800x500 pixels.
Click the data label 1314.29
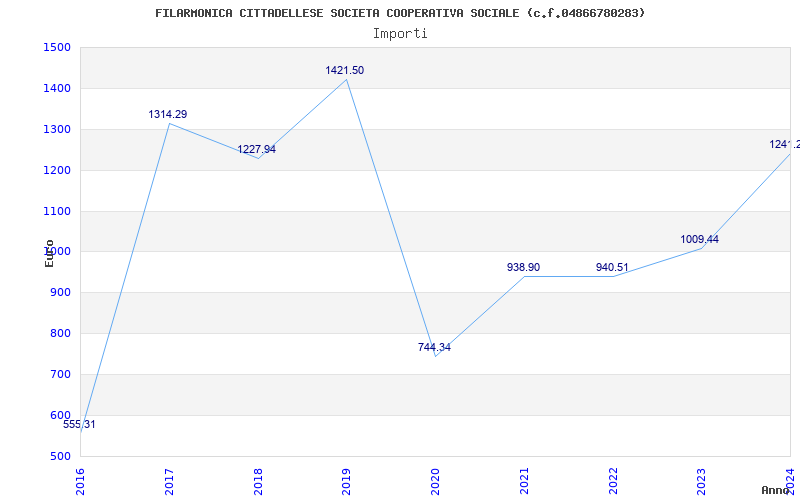[168, 115]
